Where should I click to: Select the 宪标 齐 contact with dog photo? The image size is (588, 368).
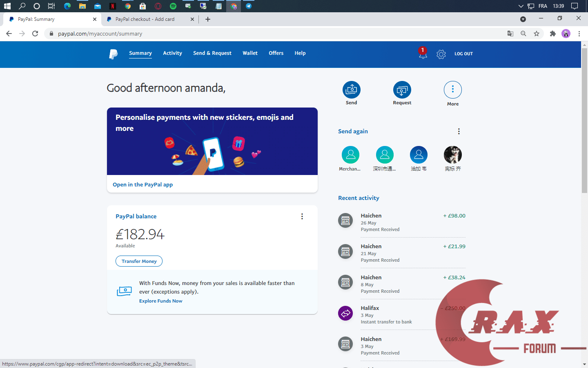click(453, 155)
